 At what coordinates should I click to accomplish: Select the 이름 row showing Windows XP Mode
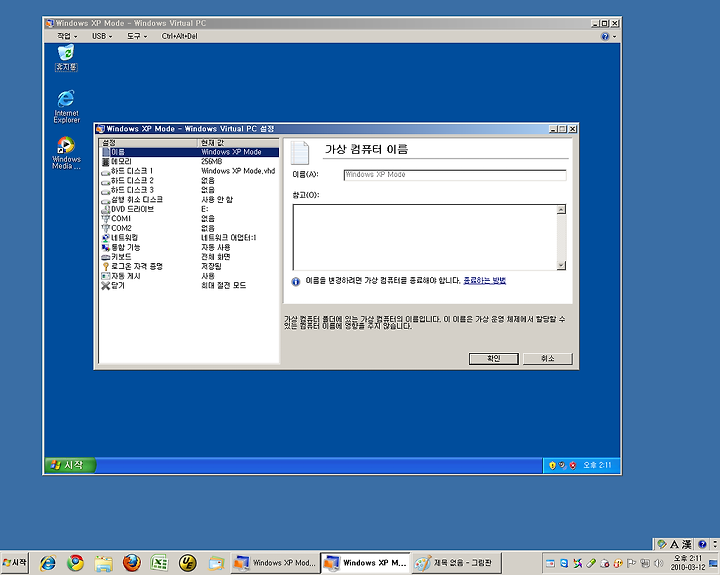coord(189,152)
